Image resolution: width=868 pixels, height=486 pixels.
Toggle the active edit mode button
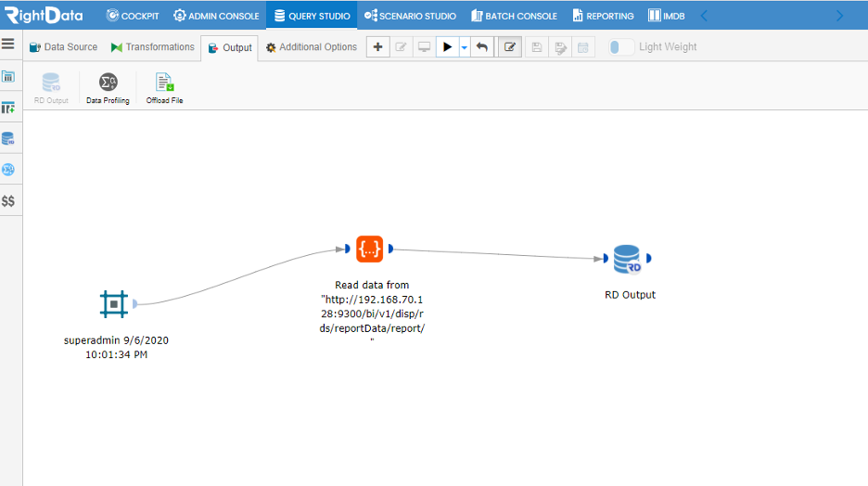coord(510,47)
